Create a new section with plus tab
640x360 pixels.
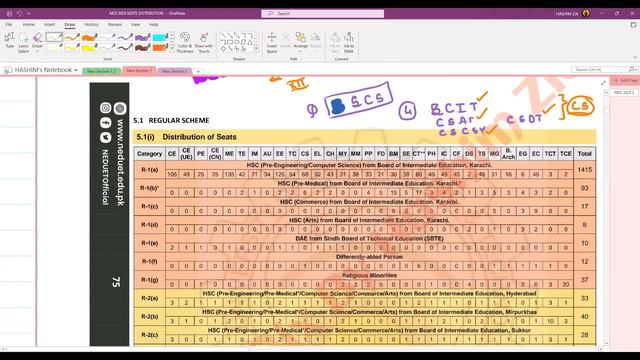pyautogui.click(x=198, y=71)
